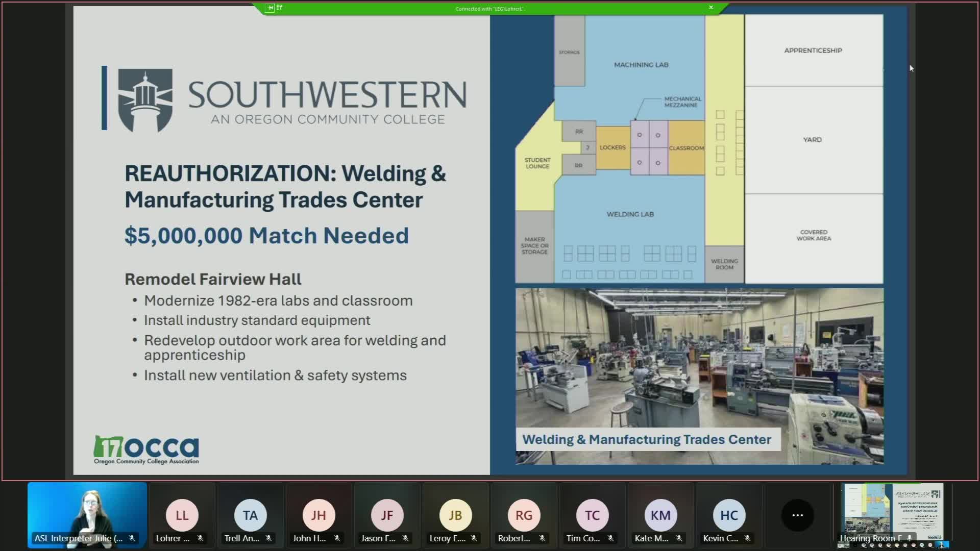Open the connection tools icon on green bar
The height and width of the screenshot is (551, 980).
[279, 8]
